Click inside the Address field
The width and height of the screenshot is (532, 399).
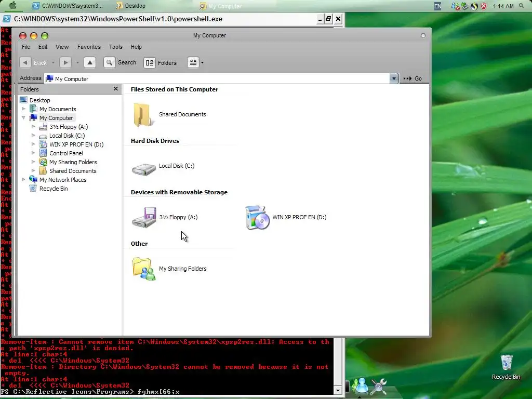[217, 79]
